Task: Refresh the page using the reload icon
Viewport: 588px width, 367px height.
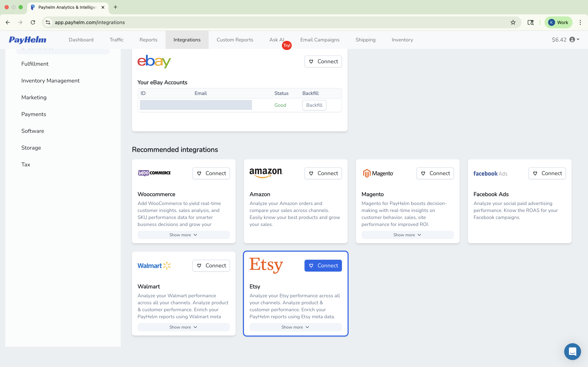Action: (x=33, y=22)
